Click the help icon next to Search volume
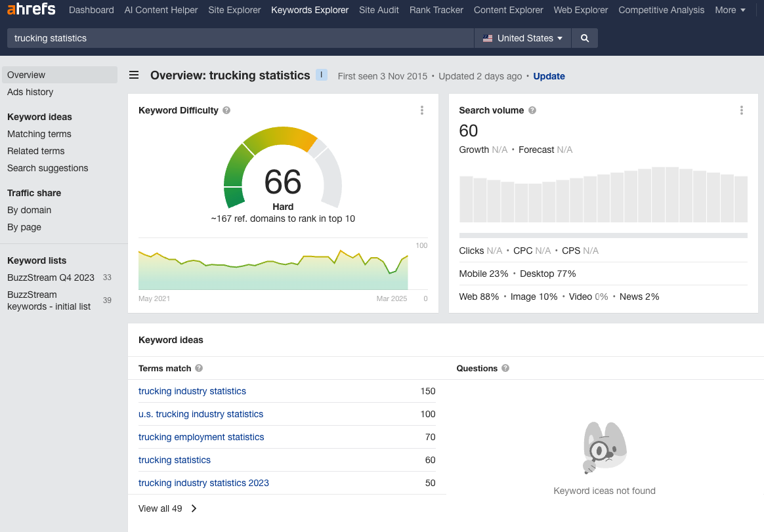Image resolution: width=764 pixels, height=532 pixels. 532,110
